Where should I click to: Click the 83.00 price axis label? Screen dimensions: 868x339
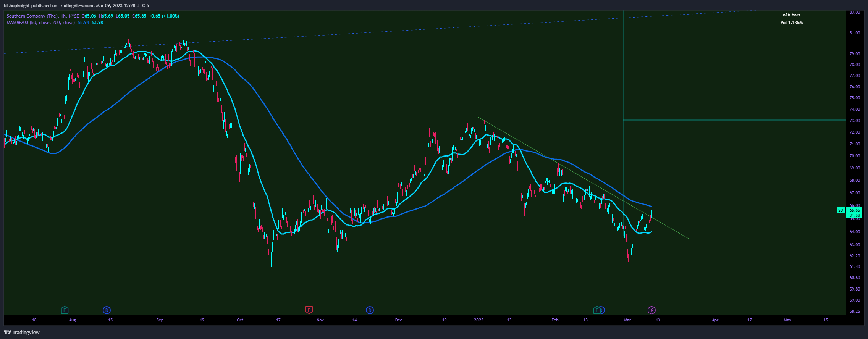click(x=855, y=12)
